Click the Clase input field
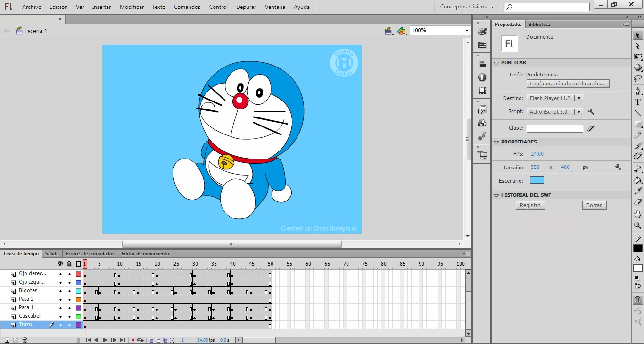 555,128
